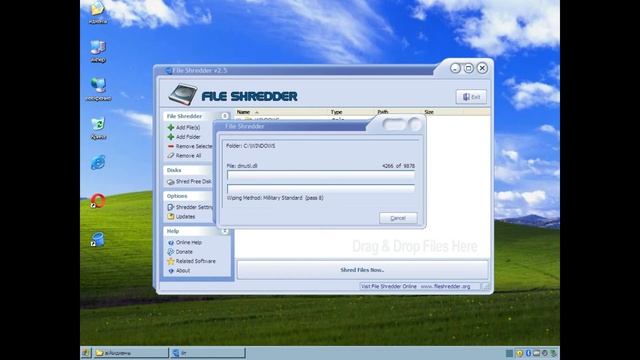Select Add File(s) in sidebar

188,128
